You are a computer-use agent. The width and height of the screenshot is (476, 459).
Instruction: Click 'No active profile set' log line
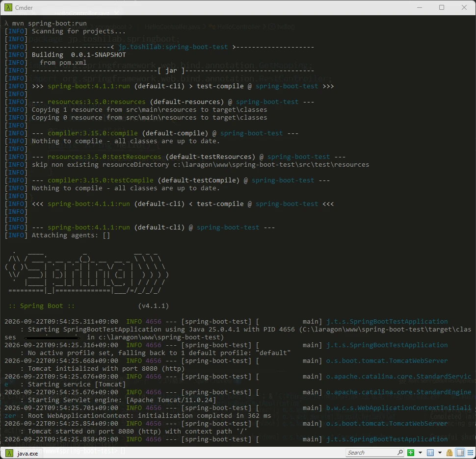point(159,353)
